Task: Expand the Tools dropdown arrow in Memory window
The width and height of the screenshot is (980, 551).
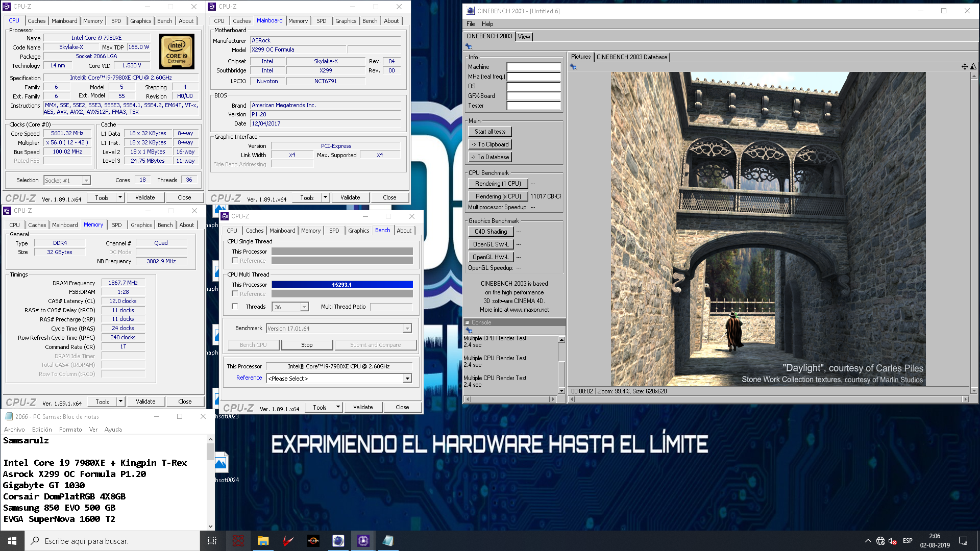Action: 121,402
